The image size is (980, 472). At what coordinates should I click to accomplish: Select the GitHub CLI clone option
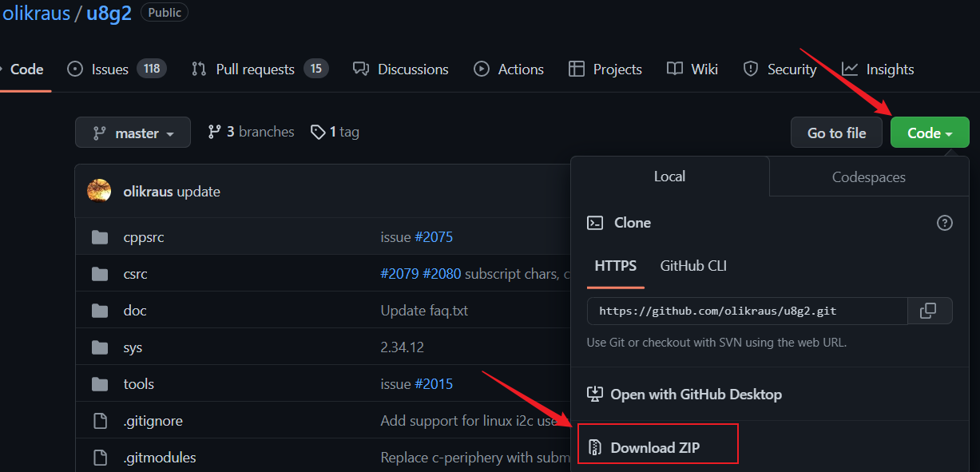tap(693, 266)
